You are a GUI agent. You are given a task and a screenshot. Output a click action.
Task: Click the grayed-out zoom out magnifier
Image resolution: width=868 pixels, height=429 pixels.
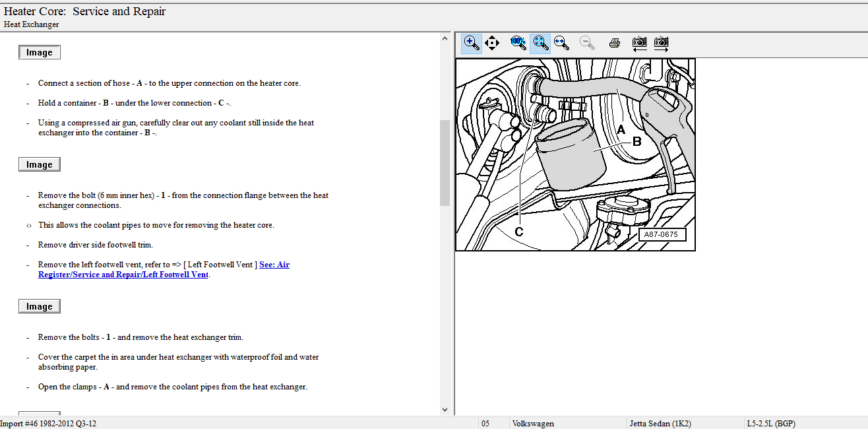587,44
